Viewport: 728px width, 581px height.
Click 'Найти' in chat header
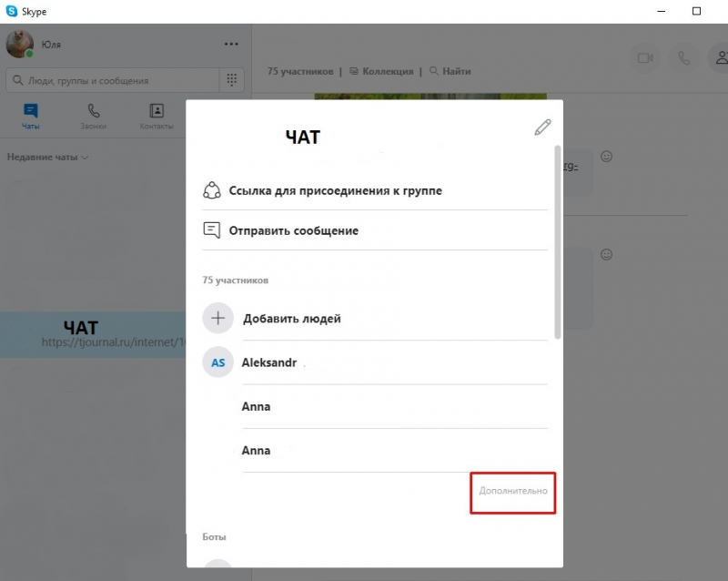[450, 72]
